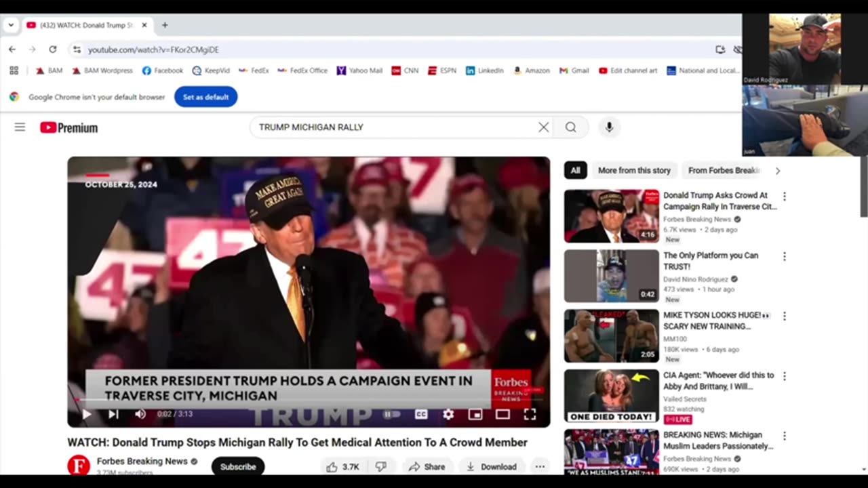Click the video progress bar
Screen dimensions: 868x488
point(309,400)
